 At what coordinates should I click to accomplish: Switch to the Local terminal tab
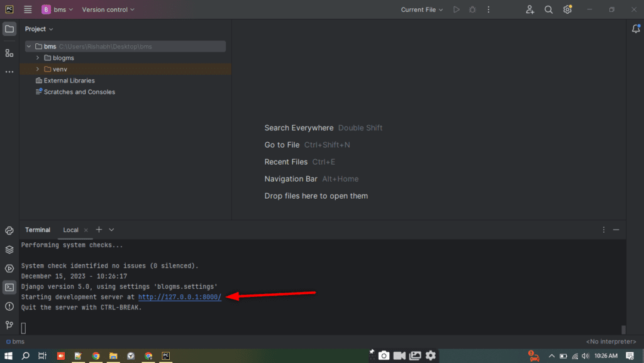pyautogui.click(x=70, y=230)
